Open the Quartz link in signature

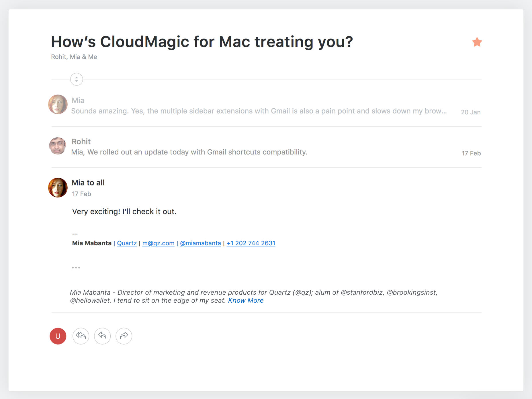[127, 243]
